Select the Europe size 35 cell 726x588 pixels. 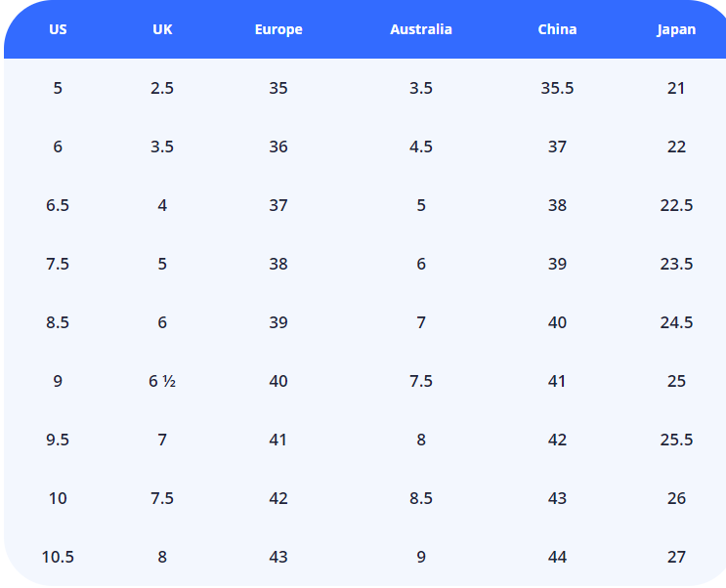click(x=278, y=88)
